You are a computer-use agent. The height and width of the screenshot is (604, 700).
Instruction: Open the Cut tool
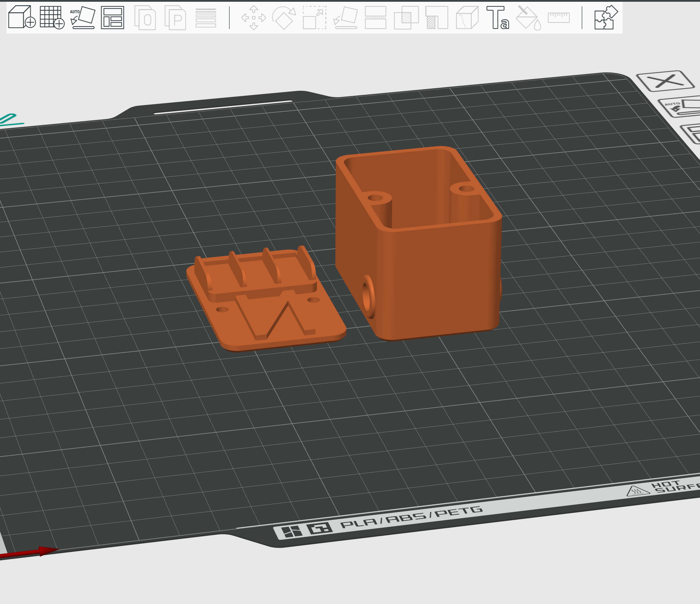pyautogui.click(x=376, y=19)
